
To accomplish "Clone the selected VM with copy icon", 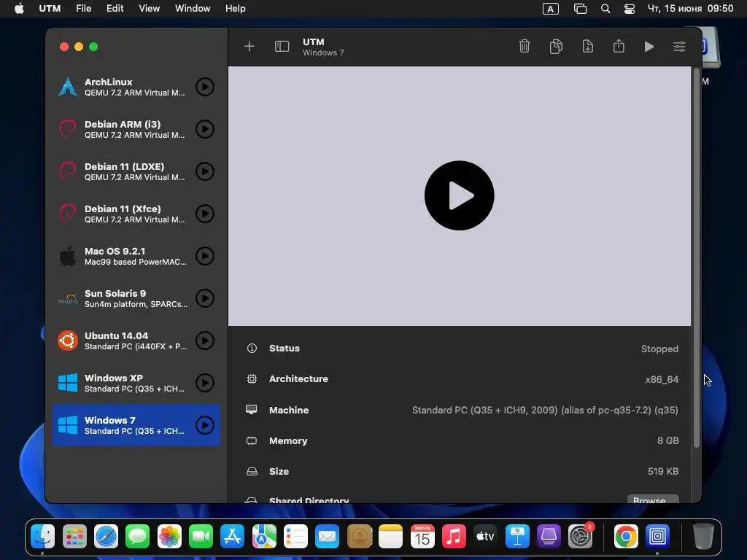I will pyautogui.click(x=556, y=46).
